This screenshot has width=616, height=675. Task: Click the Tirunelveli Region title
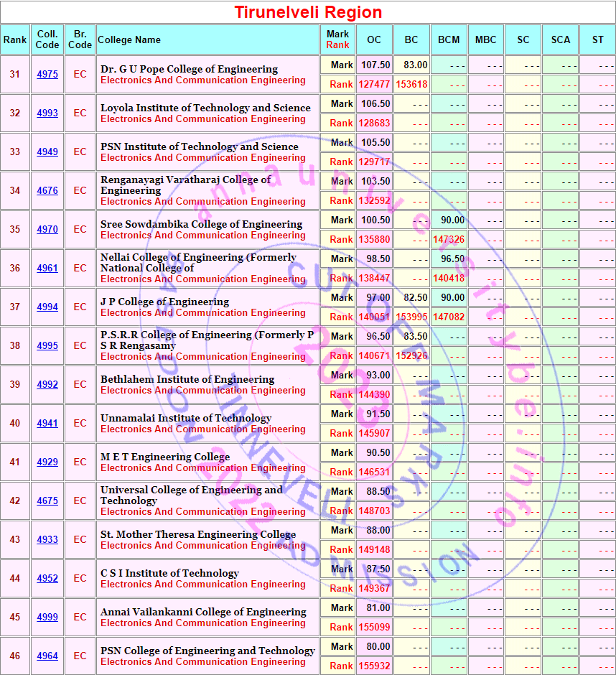point(308,12)
